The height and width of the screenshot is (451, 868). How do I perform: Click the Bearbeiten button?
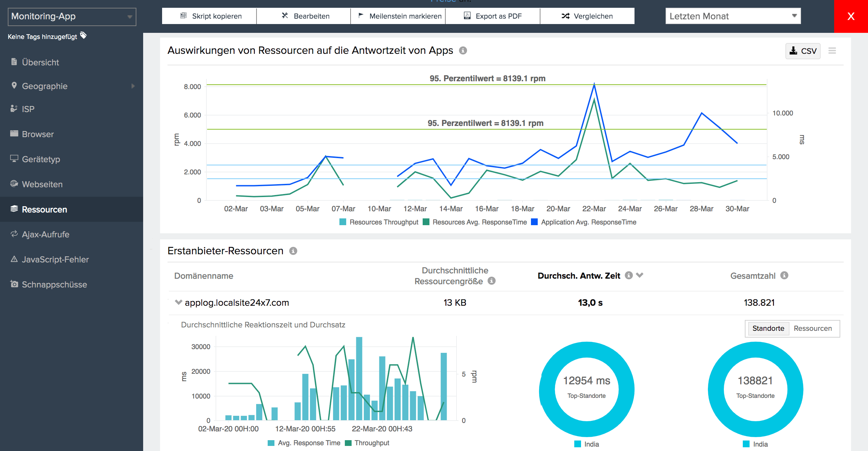pyautogui.click(x=304, y=16)
